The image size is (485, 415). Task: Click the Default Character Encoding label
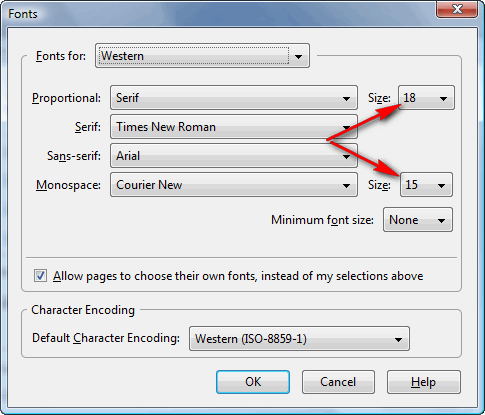tap(106, 338)
